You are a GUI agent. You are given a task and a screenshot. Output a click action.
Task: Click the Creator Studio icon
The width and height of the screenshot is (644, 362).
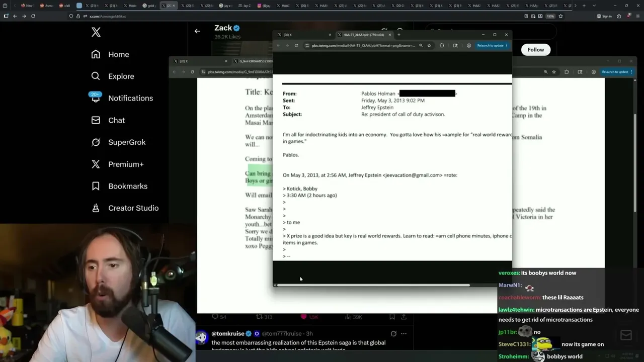tap(96, 208)
